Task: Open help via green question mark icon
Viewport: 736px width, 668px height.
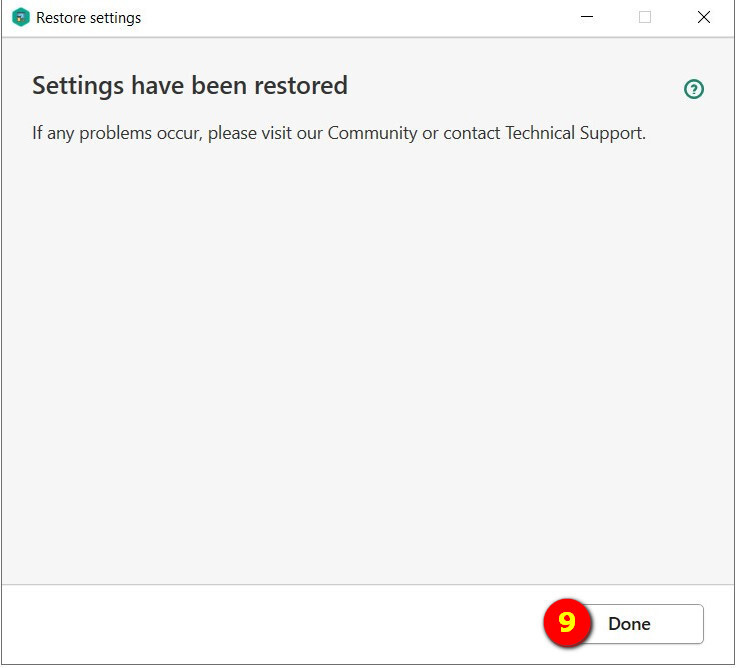Action: click(x=693, y=89)
